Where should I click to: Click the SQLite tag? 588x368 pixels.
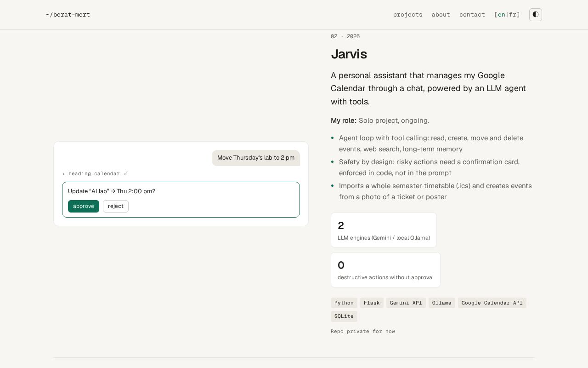coord(344,316)
